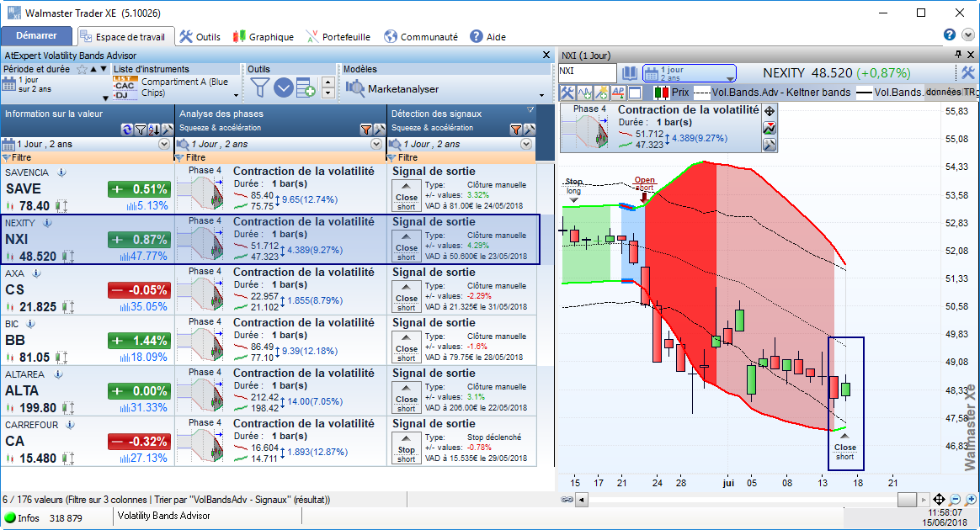Screen dimensions: 980x530
Task: Click the refresh icon in Information sur la valeur
Action: pos(127,130)
